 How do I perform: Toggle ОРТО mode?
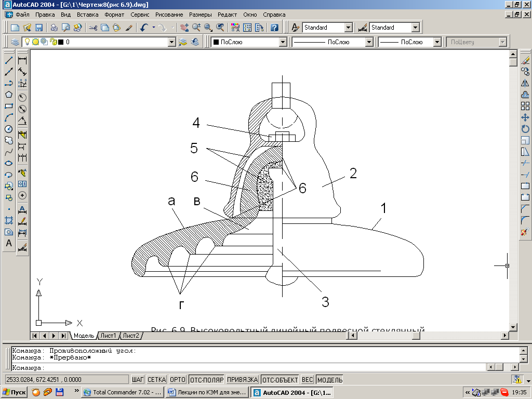(x=178, y=380)
